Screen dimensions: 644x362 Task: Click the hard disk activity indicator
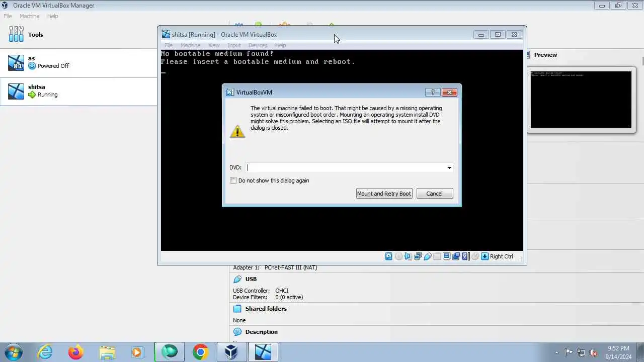388,256
